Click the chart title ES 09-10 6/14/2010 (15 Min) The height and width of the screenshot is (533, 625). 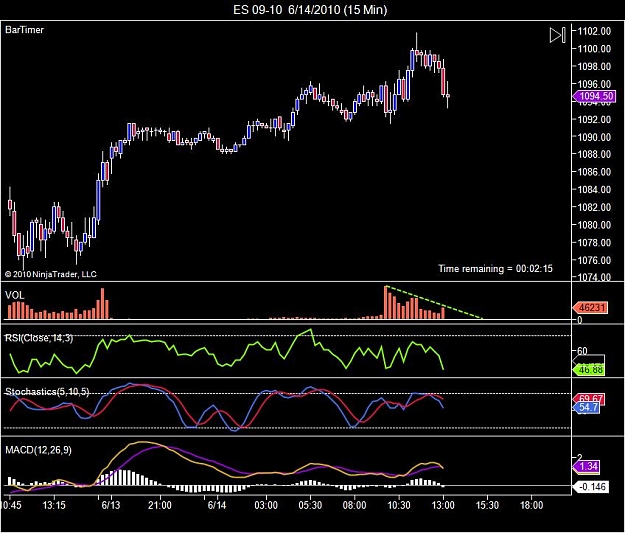tap(310, 10)
